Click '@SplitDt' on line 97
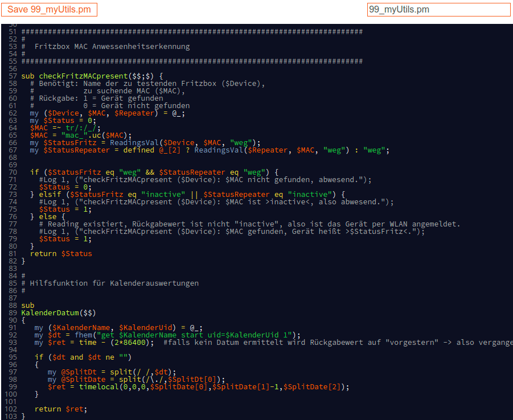 (79, 372)
